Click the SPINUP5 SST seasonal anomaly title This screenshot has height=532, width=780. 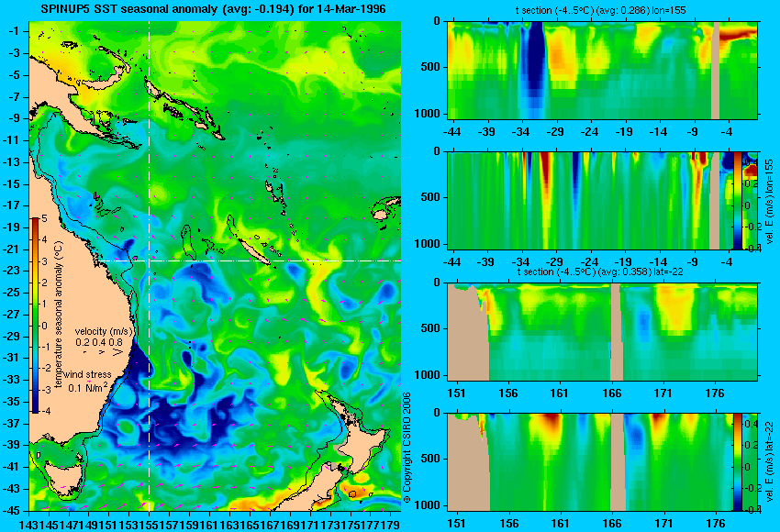(x=213, y=9)
